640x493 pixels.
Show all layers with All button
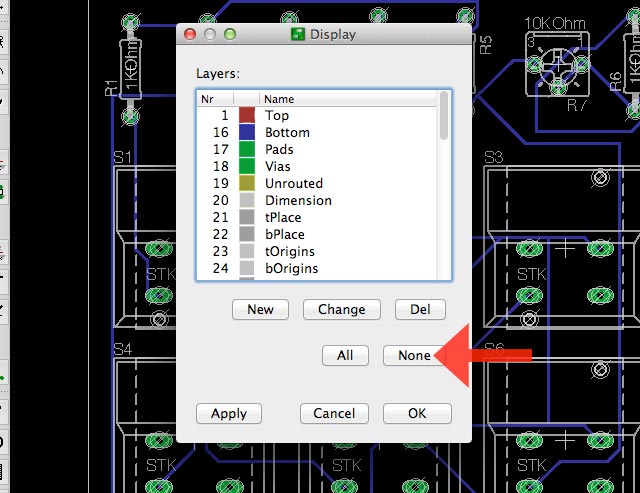345,355
